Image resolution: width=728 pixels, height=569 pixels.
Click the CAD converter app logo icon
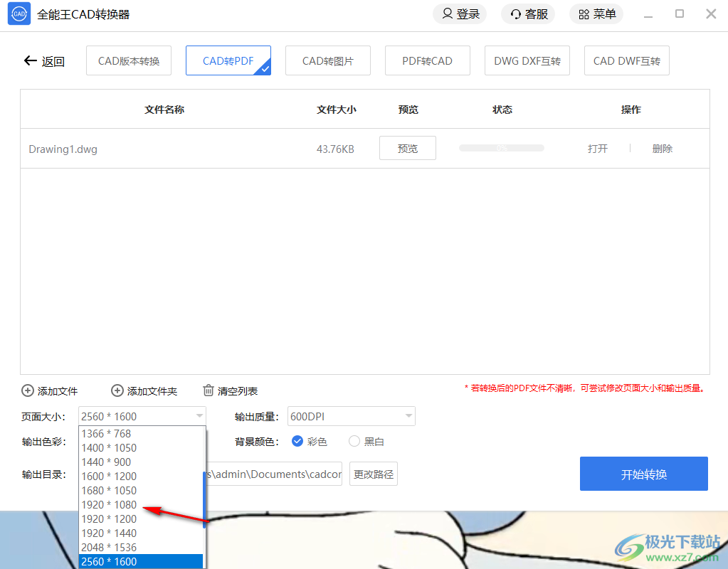19,14
